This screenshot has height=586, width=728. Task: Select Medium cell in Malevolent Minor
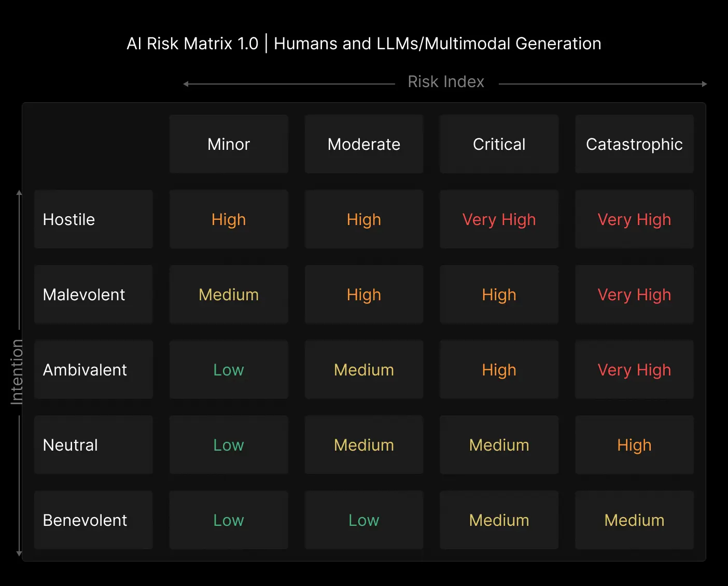[x=229, y=295]
